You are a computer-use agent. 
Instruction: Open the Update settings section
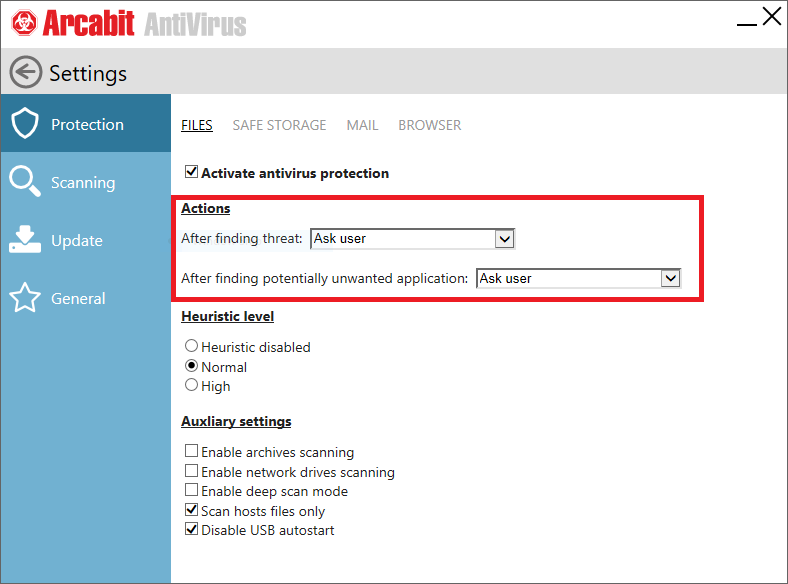[x=86, y=240]
